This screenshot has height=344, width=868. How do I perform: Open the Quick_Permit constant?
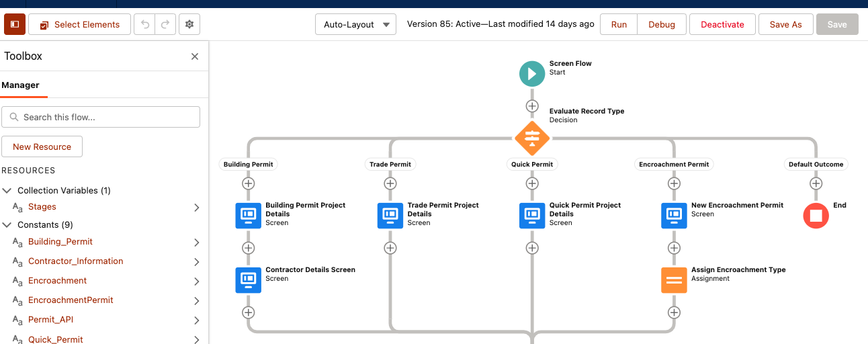click(56, 339)
